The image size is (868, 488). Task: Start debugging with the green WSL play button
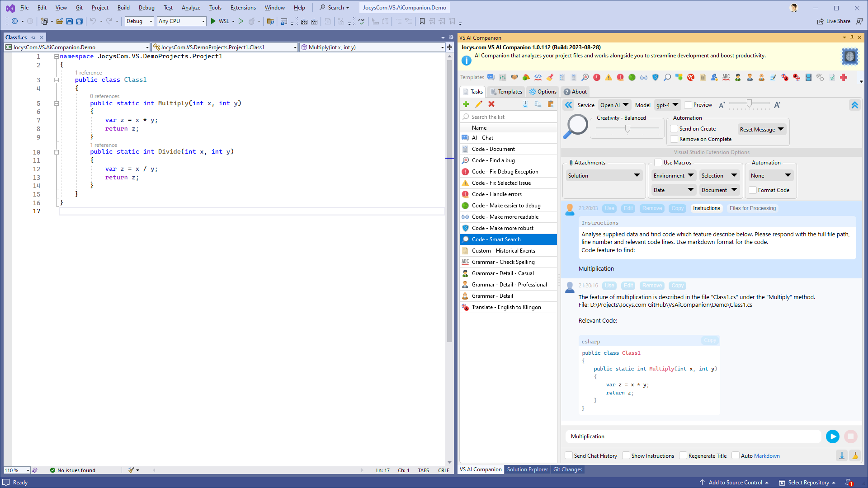[213, 21]
